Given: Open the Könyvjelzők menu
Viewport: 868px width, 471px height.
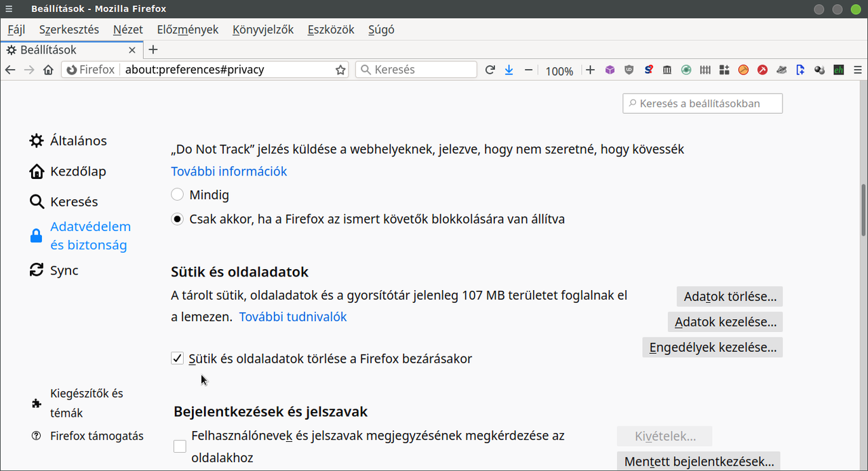Looking at the screenshot, I should coord(263,29).
